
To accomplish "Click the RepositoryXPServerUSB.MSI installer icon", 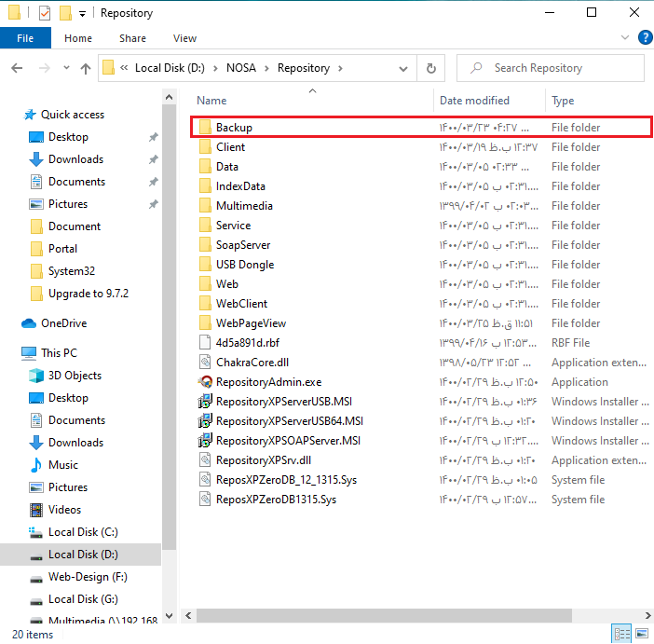I will (206, 402).
